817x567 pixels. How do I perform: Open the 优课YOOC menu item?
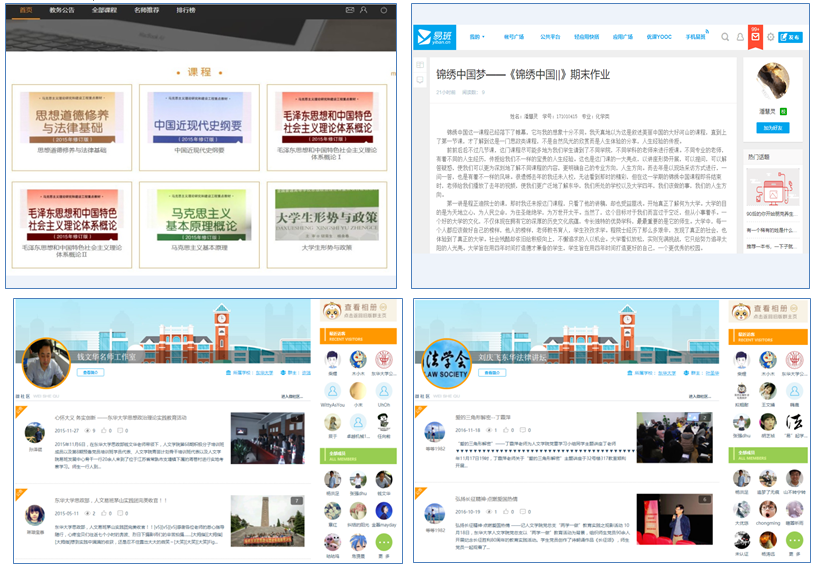tap(657, 37)
